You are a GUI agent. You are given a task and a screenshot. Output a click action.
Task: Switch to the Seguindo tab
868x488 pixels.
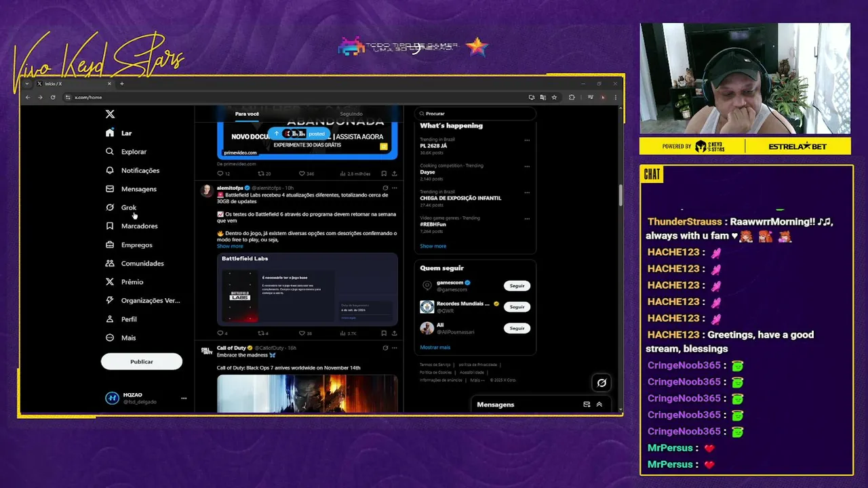pyautogui.click(x=351, y=114)
